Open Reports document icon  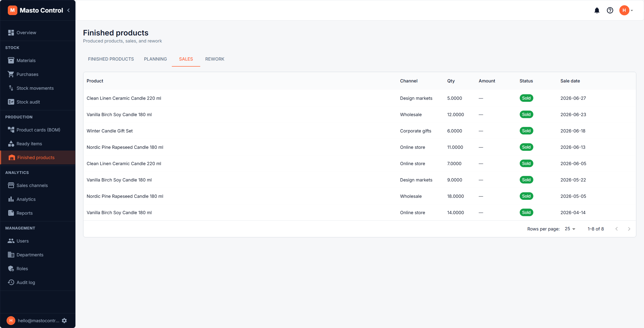click(x=11, y=213)
